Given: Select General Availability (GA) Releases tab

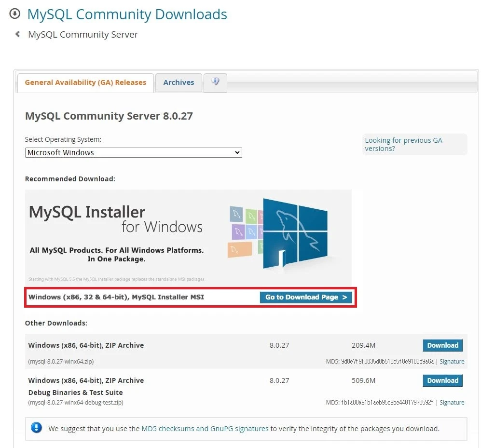Looking at the screenshot, I should [x=85, y=82].
